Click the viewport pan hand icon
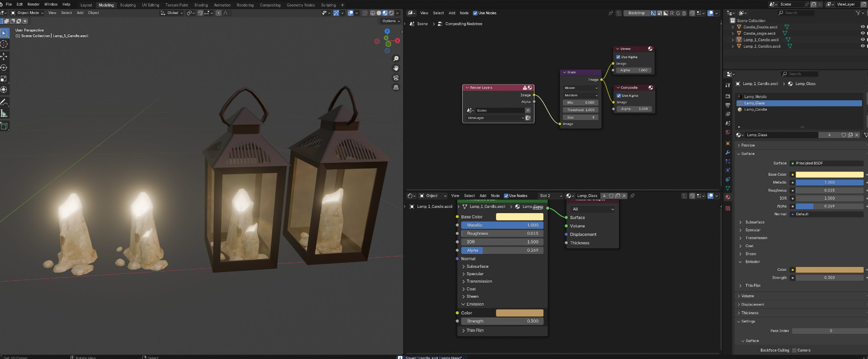The height and width of the screenshot is (359, 868). [396, 68]
